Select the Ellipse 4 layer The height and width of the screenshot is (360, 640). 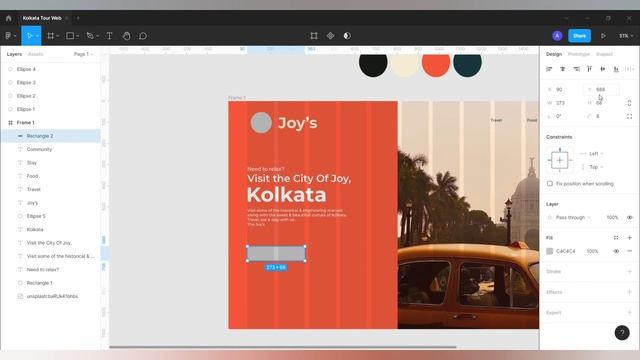tap(51, 69)
